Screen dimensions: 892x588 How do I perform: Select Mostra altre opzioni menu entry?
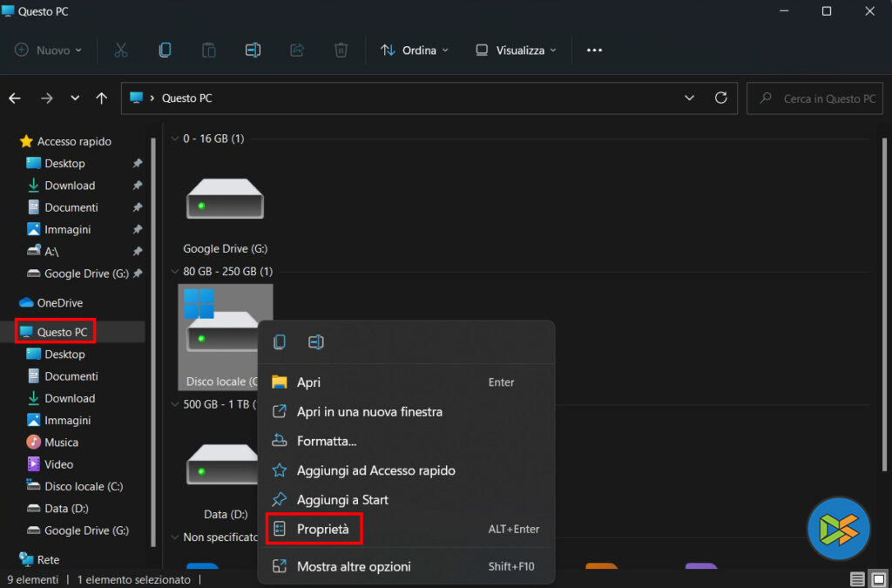click(x=353, y=566)
